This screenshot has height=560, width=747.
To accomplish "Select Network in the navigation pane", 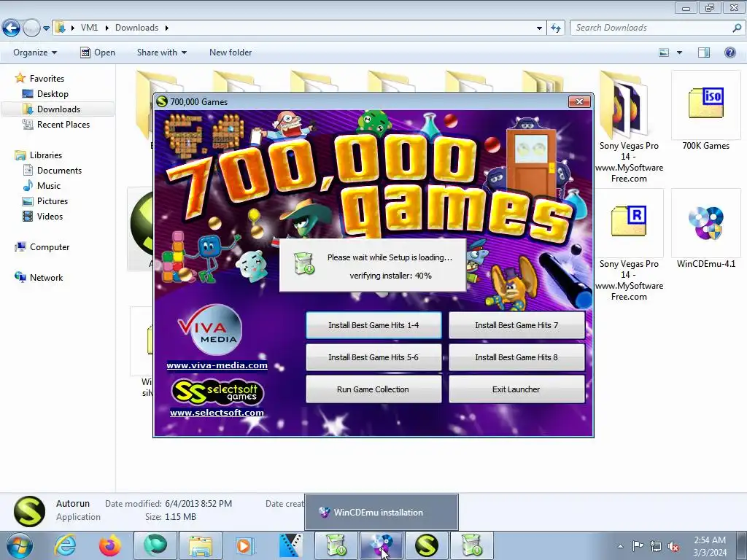I will point(46,278).
